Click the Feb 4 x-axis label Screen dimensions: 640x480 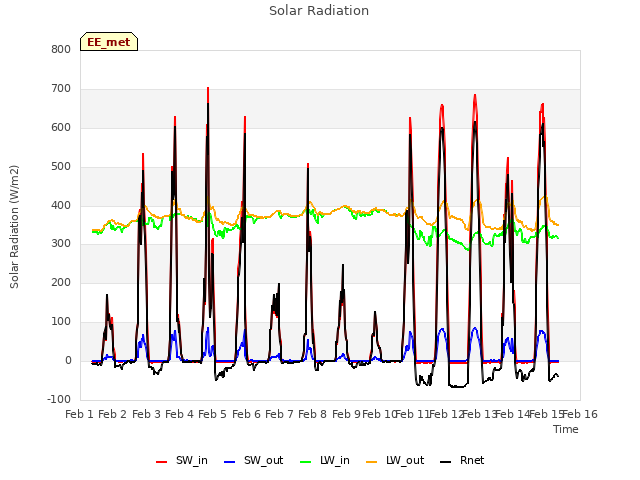pyautogui.click(x=180, y=414)
